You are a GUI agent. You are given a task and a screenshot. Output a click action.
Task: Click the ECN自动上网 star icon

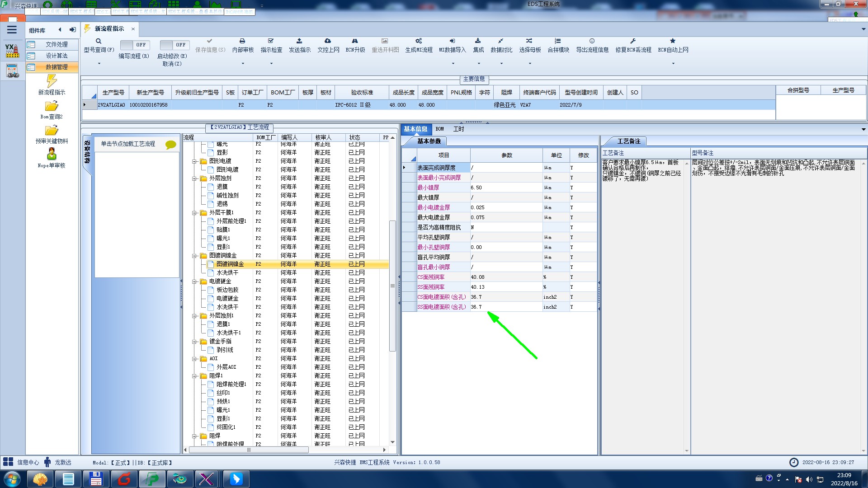[673, 41]
